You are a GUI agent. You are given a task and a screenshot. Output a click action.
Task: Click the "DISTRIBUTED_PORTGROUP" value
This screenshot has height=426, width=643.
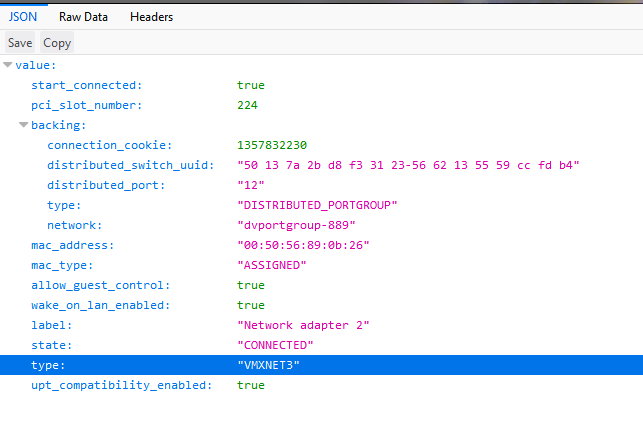tap(317, 205)
